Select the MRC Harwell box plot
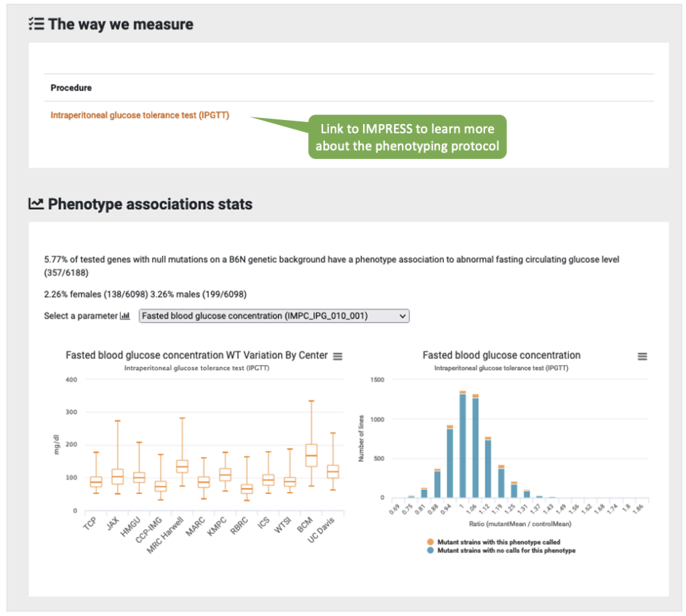Image resolution: width=686 pixels, height=616 pixels. 182,466
